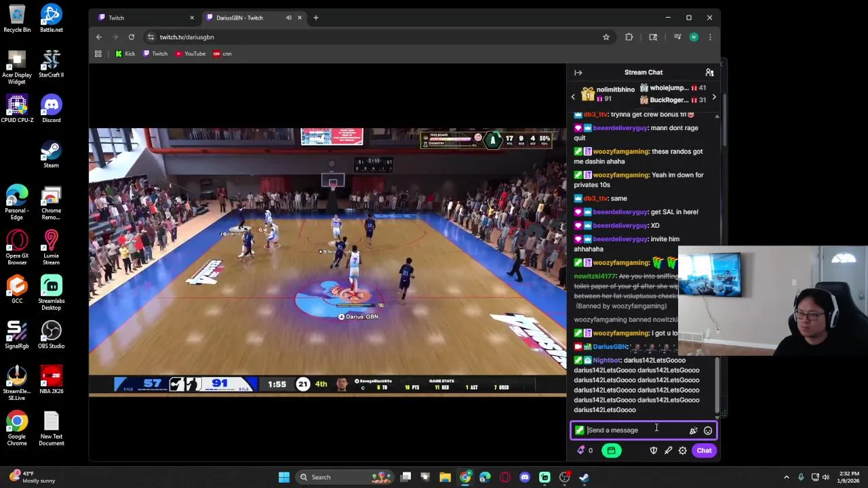Open Battle.net desktop shortcut

pyautogui.click(x=51, y=19)
